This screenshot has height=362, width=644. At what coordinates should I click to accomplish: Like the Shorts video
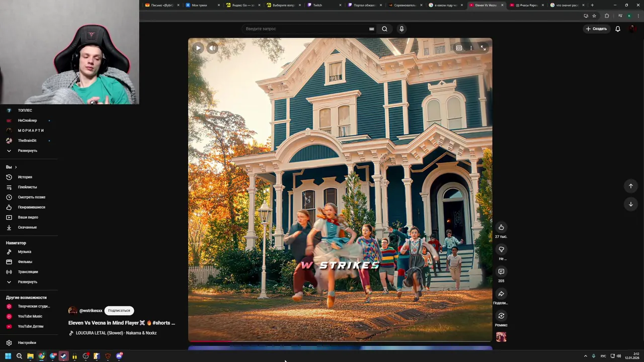(x=501, y=227)
